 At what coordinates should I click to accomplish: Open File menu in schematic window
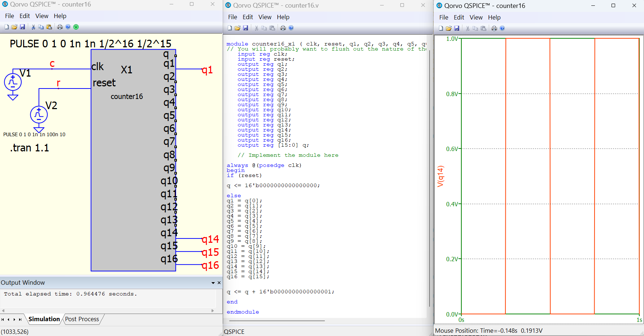click(9, 16)
